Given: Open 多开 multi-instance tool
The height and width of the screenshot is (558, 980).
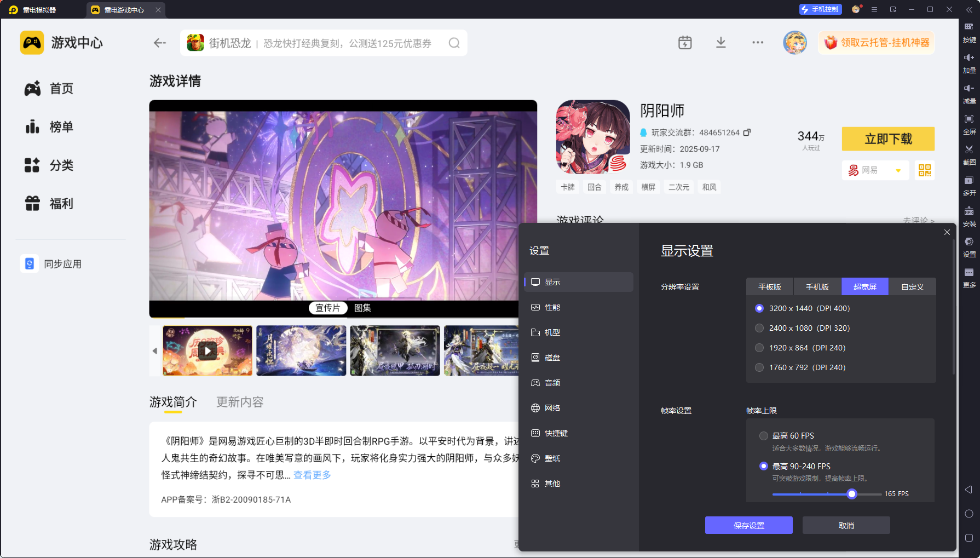Looking at the screenshot, I should click(969, 186).
